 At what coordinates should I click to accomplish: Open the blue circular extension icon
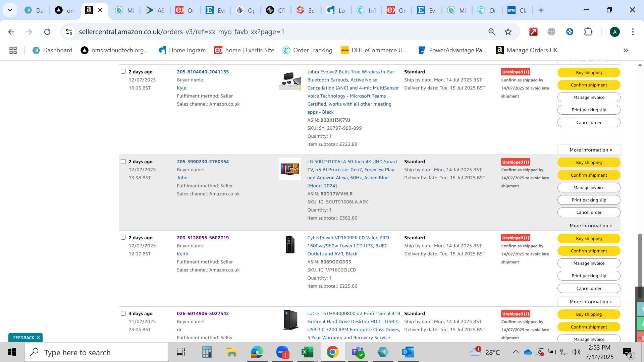click(x=570, y=32)
